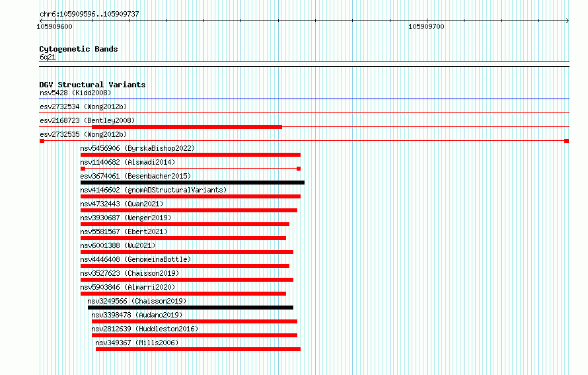Open nsv4146602 (gnomADStructuralVariants) label
Screen dimensions: 588x375
pyautogui.click(x=153, y=190)
